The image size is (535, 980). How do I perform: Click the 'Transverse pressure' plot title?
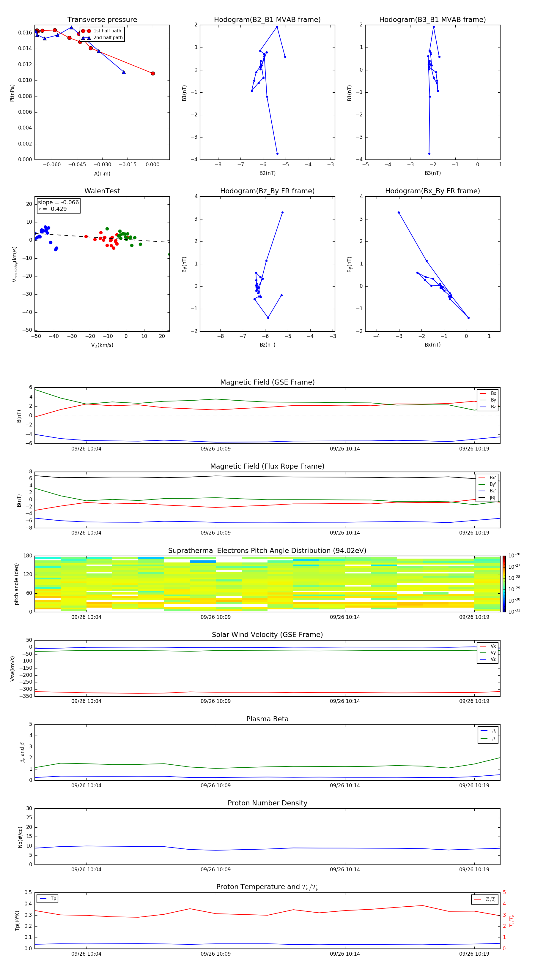102,20
